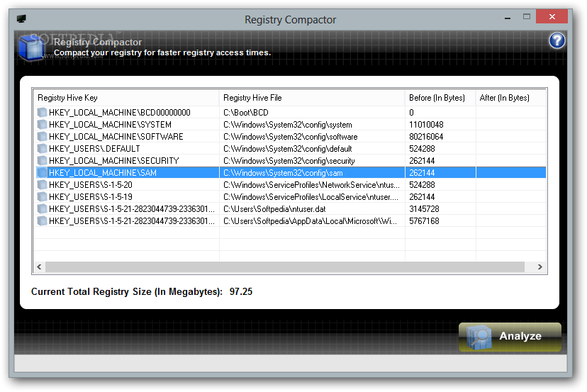The width and height of the screenshot is (587, 392).
Task: Click the magnifier icon on the Analyze button
Action: click(479, 337)
